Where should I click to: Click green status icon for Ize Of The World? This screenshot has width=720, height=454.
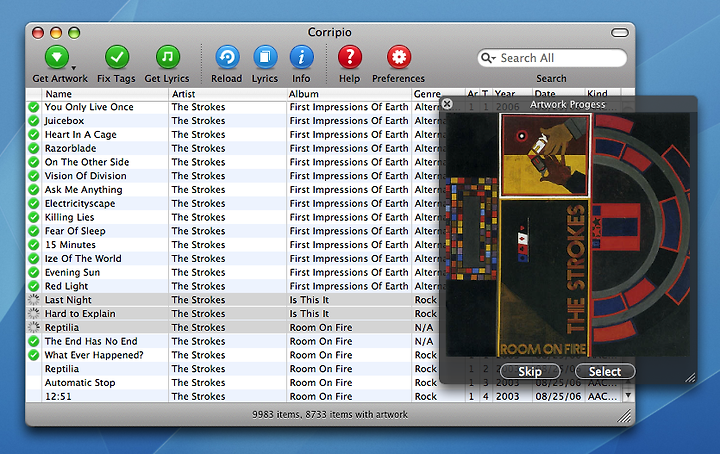pos(34,258)
